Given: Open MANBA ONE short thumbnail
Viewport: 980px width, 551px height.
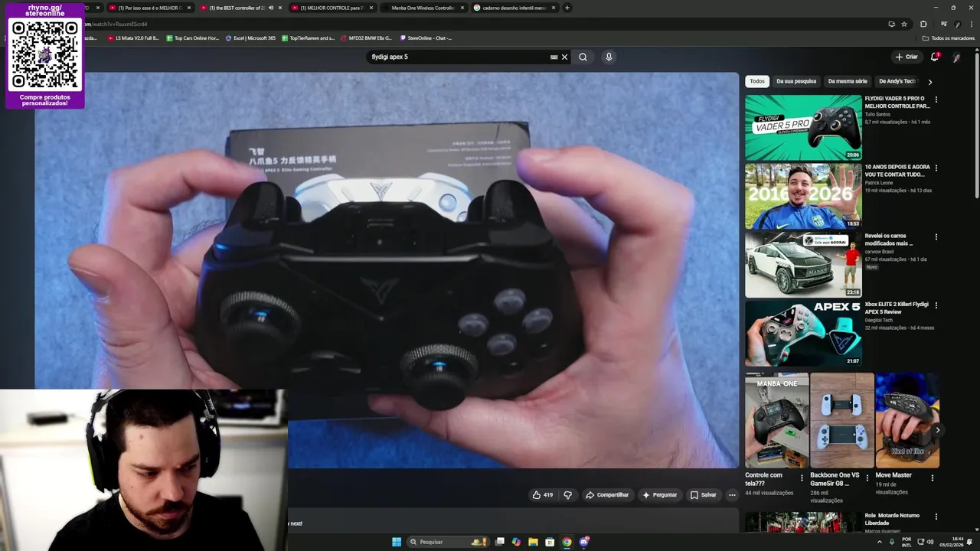Looking at the screenshot, I should click(x=776, y=420).
